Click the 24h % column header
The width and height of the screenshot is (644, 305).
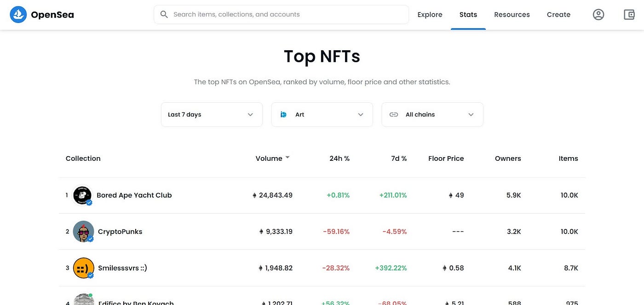tap(339, 158)
